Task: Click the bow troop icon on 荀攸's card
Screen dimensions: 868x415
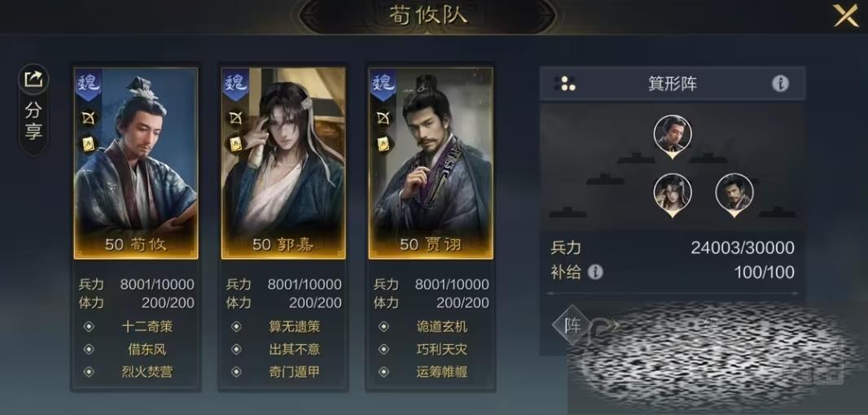Action: (x=89, y=118)
